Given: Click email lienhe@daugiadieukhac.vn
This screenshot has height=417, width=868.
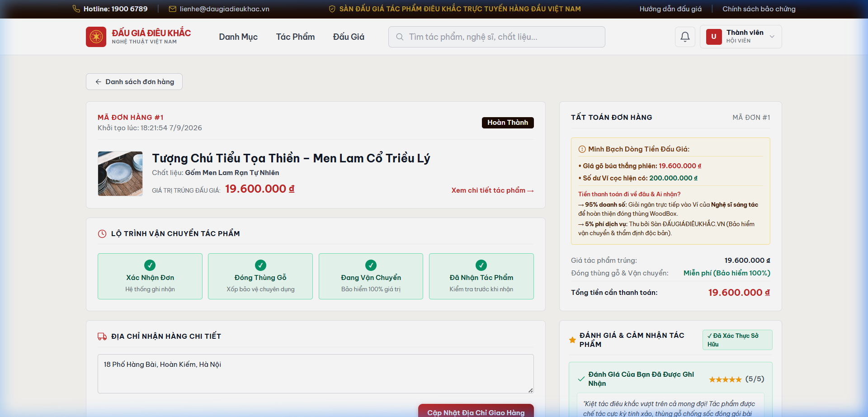Looking at the screenshot, I should click(x=224, y=9).
